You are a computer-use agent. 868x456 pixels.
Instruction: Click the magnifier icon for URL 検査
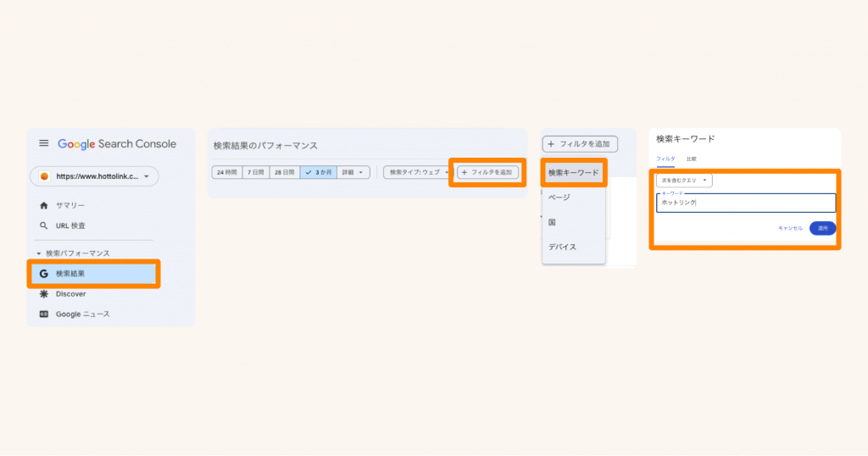coord(44,225)
